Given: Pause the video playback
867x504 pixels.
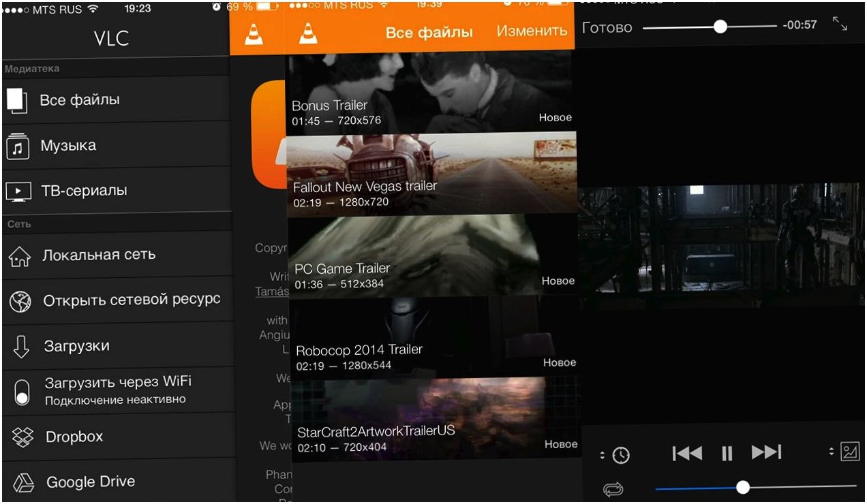Looking at the screenshot, I should point(727,453).
